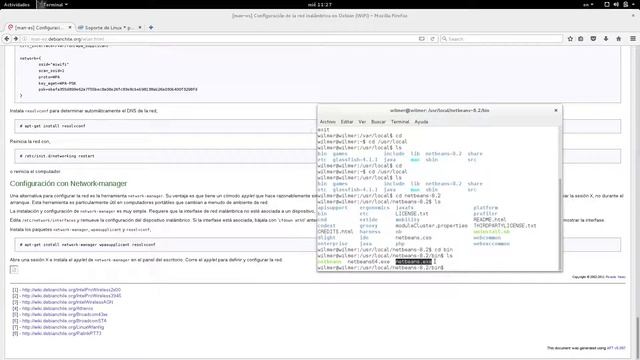
Task: Open the Terminal menu in terminal window
Action: pos(400,122)
